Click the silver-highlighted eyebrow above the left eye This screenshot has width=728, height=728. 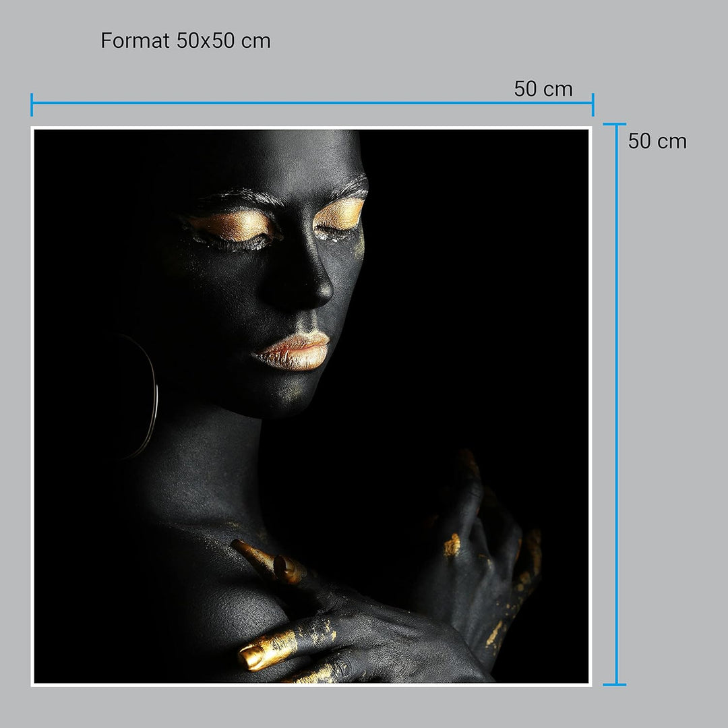click(236, 198)
